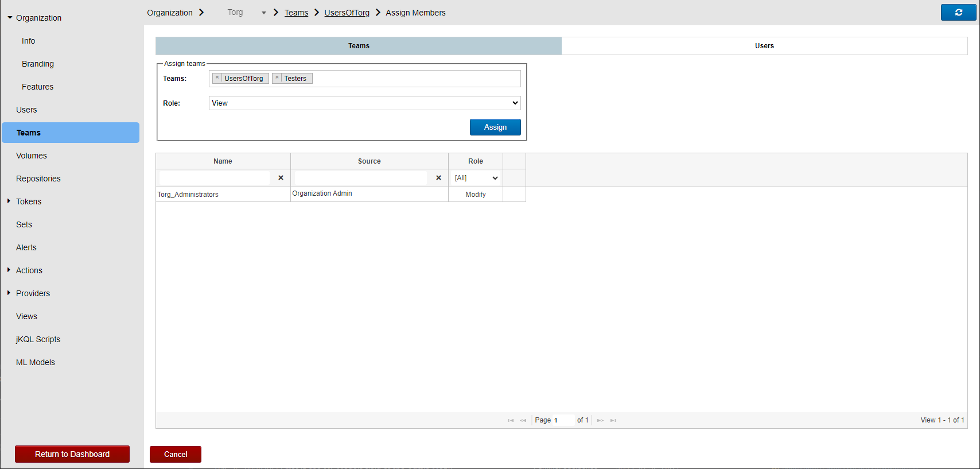Expand the Providers sidebar item
The width and height of the screenshot is (980, 469).
coord(9,293)
